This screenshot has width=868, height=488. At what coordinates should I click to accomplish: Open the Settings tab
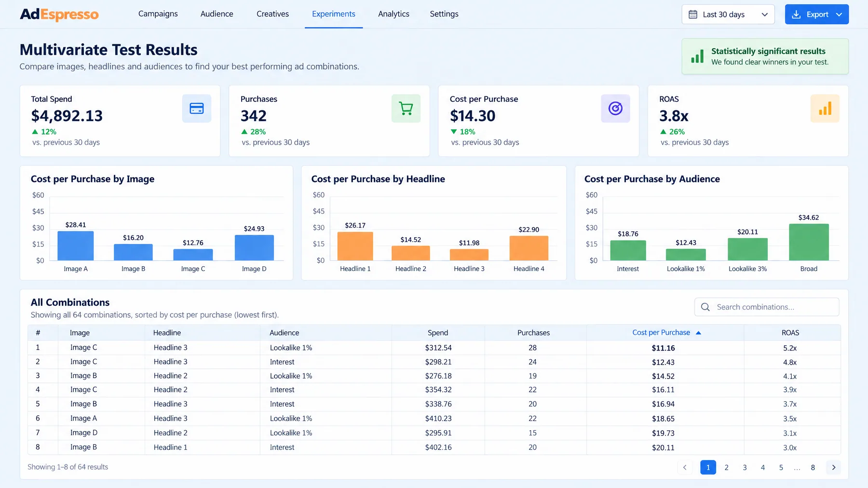click(444, 14)
